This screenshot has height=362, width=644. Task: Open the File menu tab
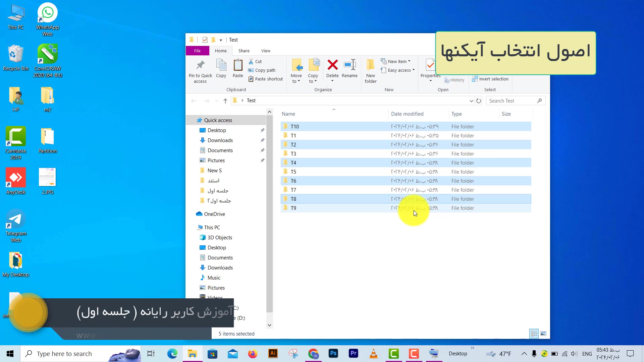197,51
